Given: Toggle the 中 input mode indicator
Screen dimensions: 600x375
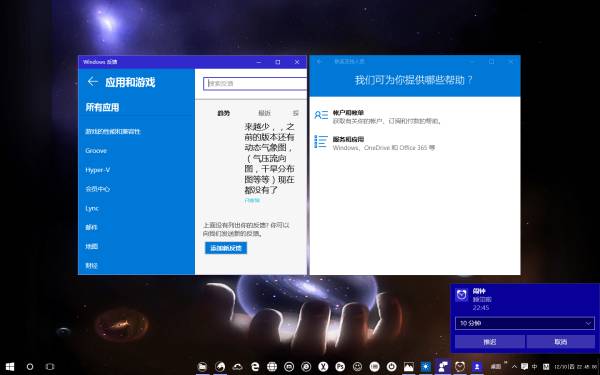Looking at the screenshot, I should 535,367.
